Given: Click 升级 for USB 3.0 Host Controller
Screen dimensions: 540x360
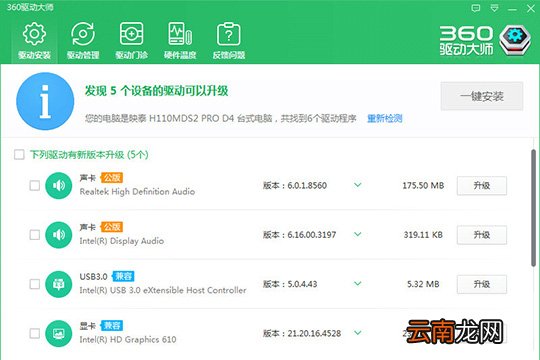Looking at the screenshot, I should click(x=482, y=284).
